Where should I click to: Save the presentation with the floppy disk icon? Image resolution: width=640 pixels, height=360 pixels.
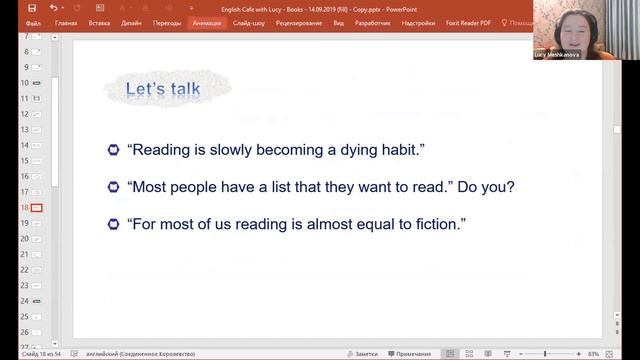pyautogui.click(x=32, y=8)
